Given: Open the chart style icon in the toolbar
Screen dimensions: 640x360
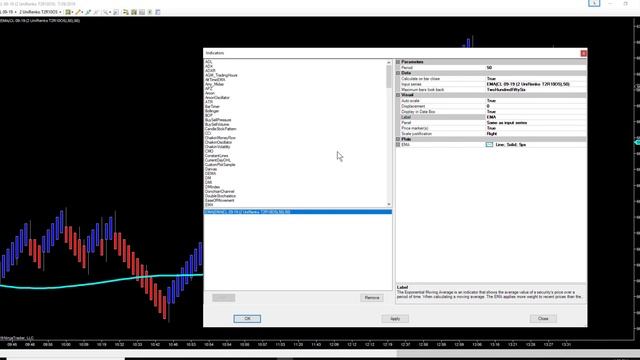Looking at the screenshot, I should click(68, 12).
